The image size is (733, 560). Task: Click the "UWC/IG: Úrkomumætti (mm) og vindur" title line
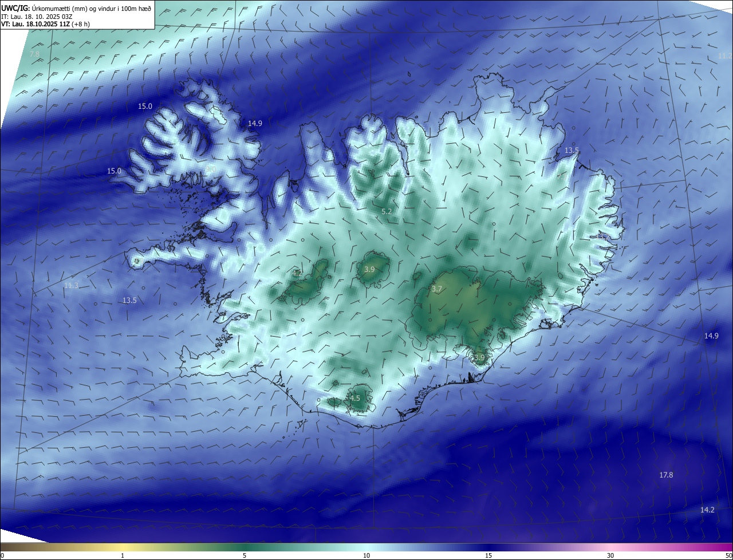pos(76,9)
